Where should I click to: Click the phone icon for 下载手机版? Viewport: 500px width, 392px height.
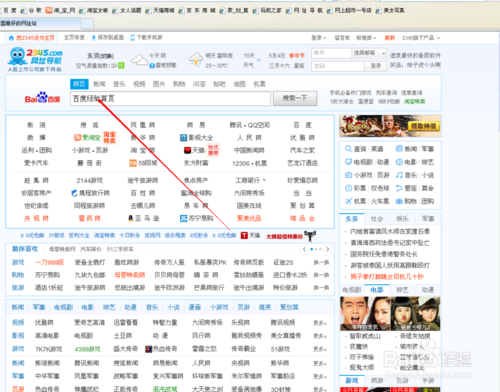pyautogui.click(x=133, y=38)
